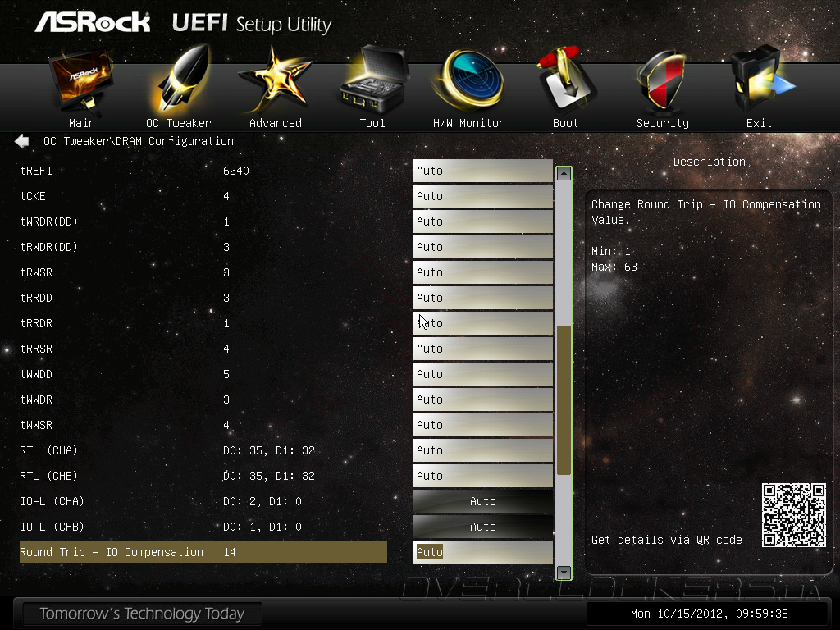The image size is (840, 630).
Task: Click the tWRDR(DD) Auto value field
Action: coord(482,221)
